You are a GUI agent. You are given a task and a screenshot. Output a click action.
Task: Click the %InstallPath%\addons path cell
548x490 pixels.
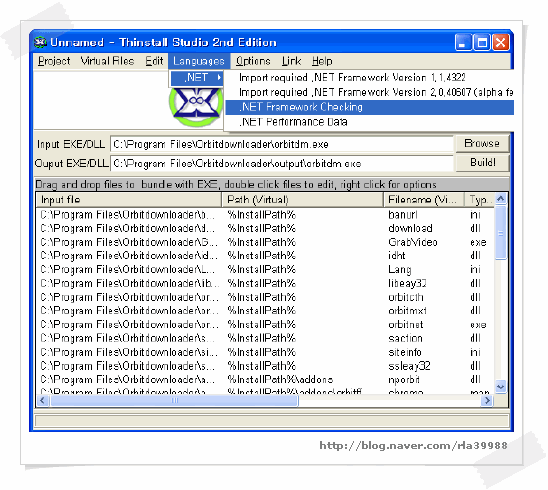(280, 380)
